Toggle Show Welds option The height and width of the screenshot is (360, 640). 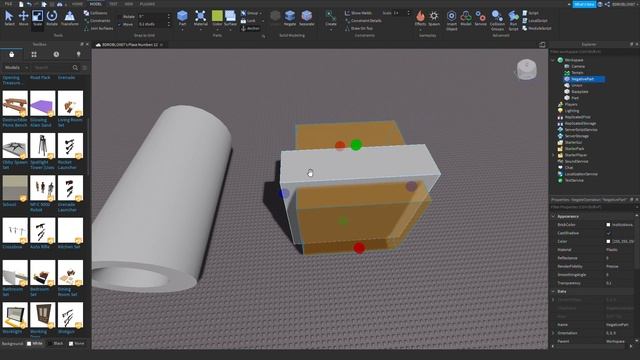(x=358, y=13)
